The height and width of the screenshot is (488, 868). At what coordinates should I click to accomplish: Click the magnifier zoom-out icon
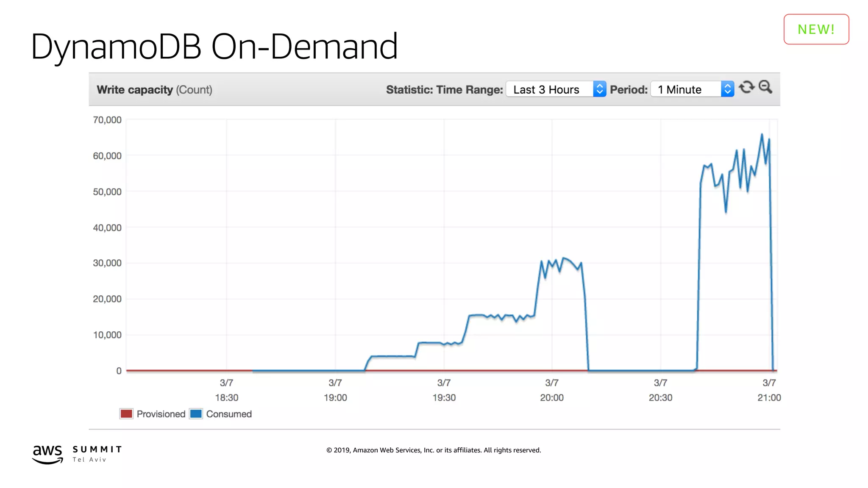pos(765,87)
